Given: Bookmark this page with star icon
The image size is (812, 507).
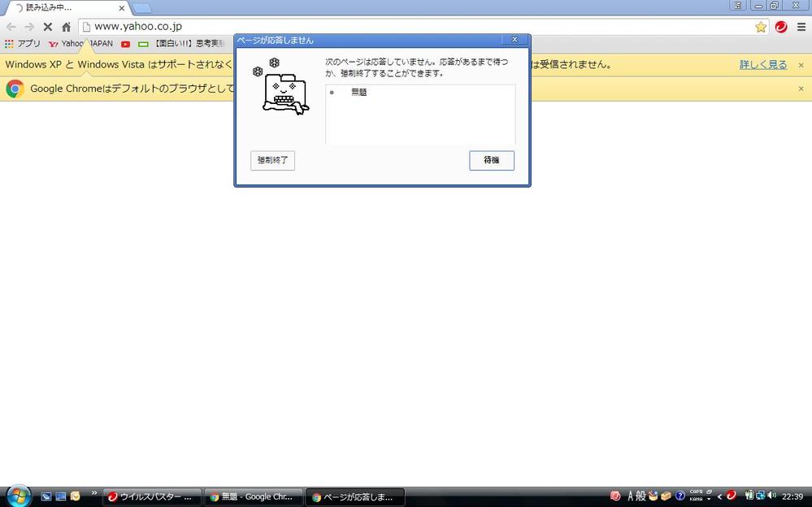Looking at the screenshot, I should click(x=761, y=27).
